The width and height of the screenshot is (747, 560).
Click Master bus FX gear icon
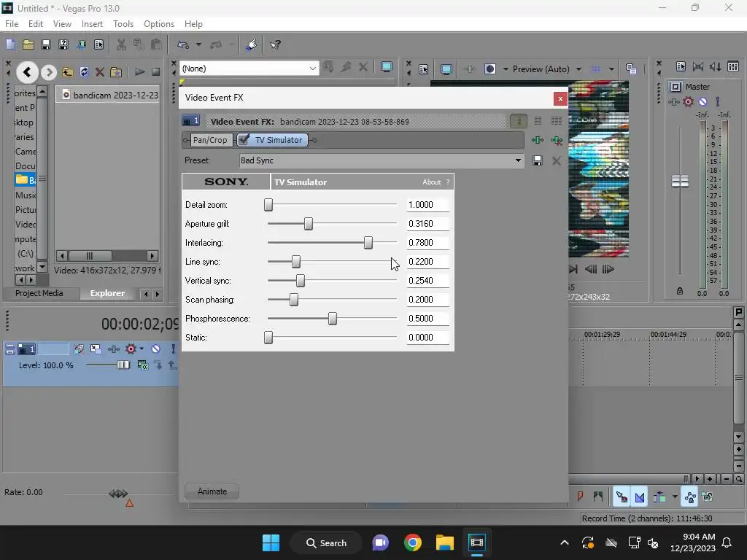pyautogui.click(x=688, y=101)
